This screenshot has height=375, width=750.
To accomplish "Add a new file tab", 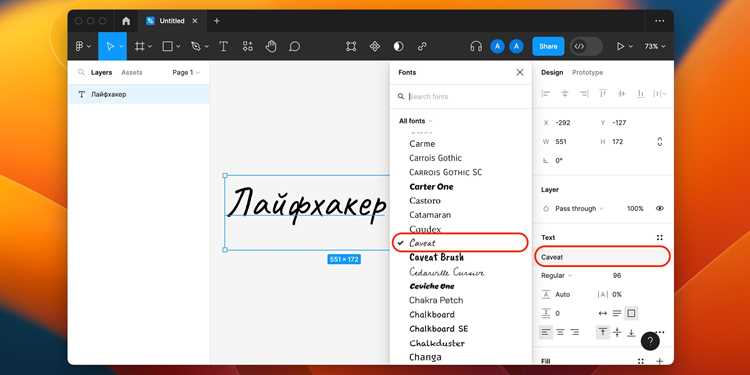I will [x=217, y=21].
